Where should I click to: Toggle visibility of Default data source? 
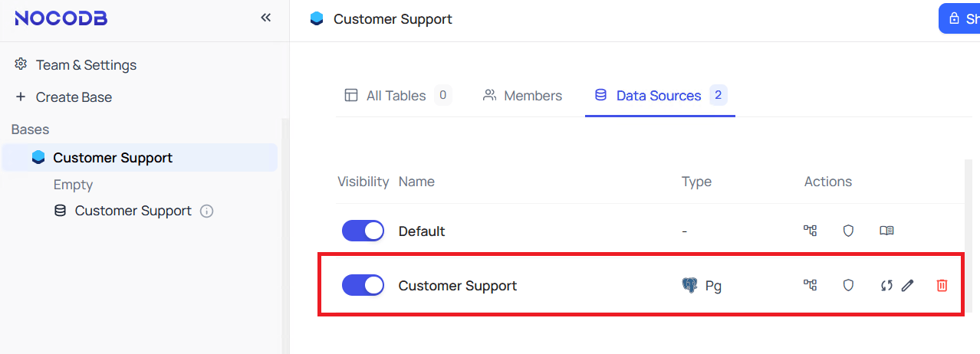click(x=363, y=231)
